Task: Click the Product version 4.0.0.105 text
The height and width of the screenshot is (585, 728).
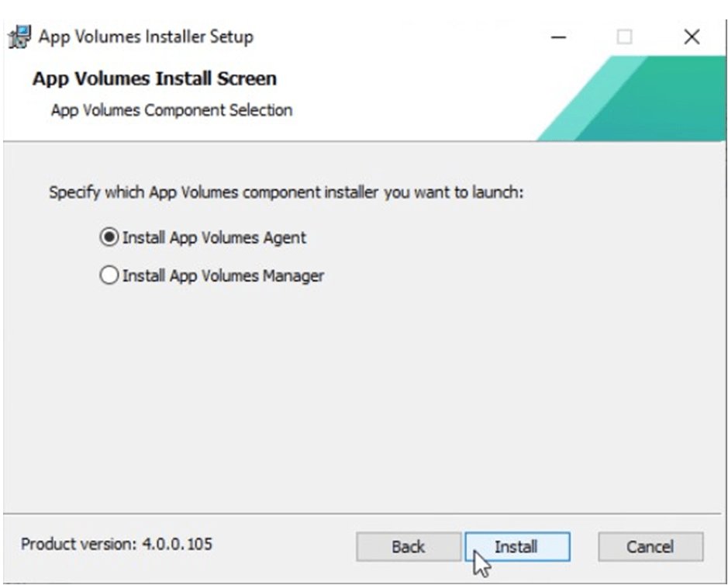Action: pos(116,545)
